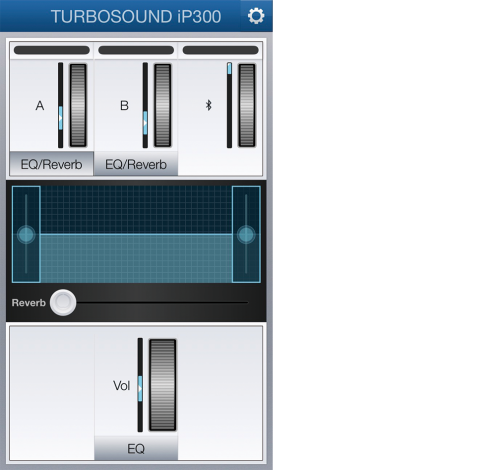Tap the Bluetooth channel icon

pos(209,105)
